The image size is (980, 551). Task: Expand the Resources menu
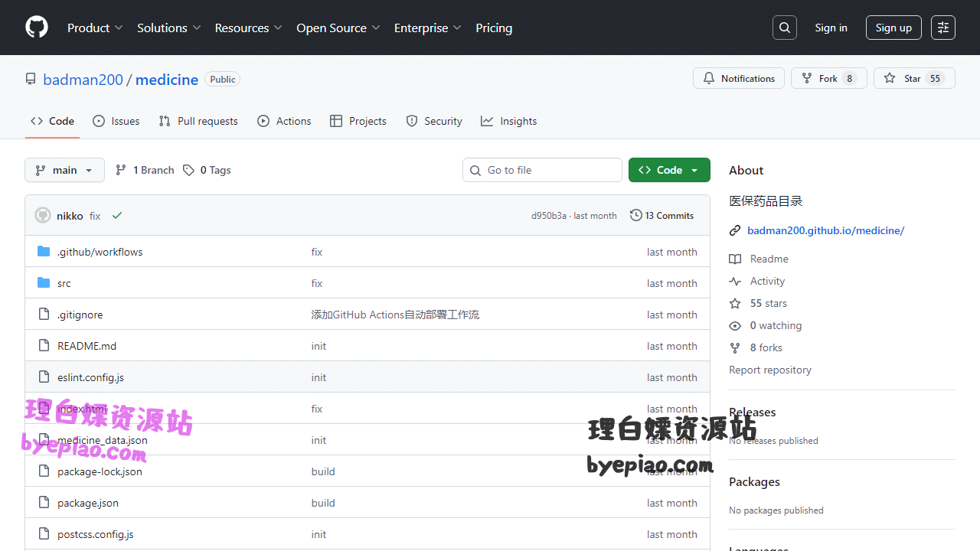click(x=249, y=28)
